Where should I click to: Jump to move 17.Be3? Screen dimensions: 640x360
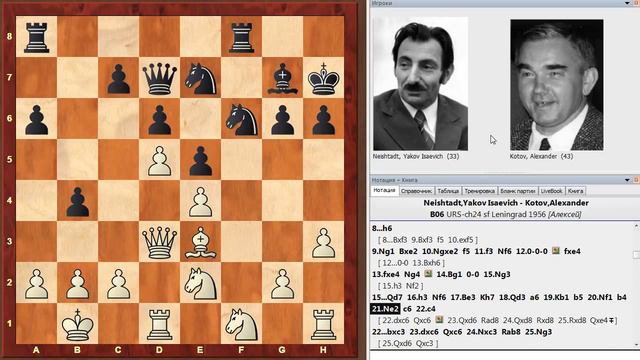[x=463, y=297]
